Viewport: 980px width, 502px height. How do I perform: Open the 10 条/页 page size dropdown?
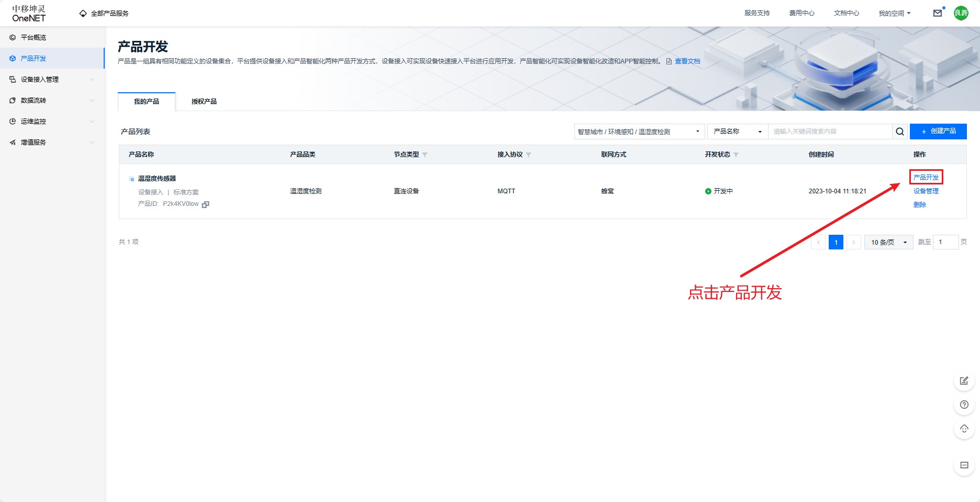tap(888, 242)
